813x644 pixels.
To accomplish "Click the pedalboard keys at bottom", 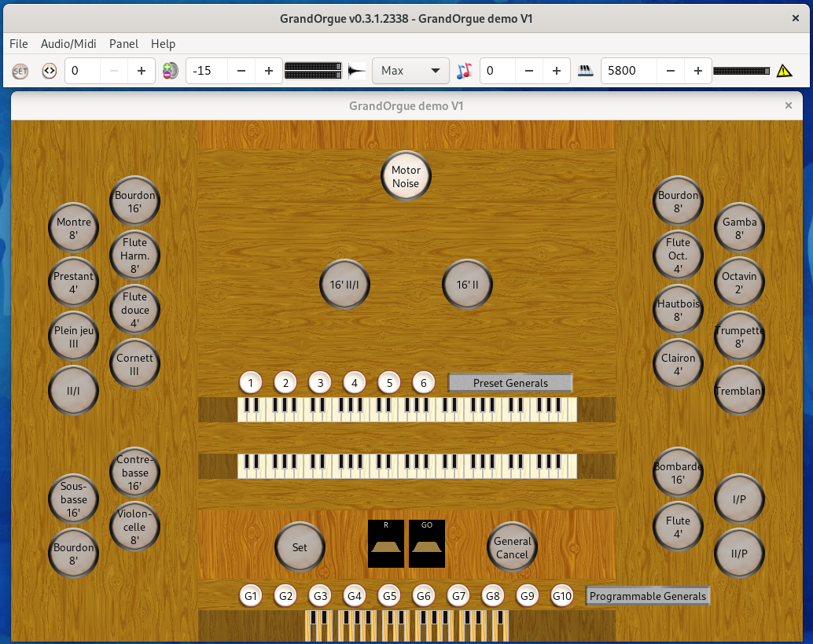I will click(407, 626).
